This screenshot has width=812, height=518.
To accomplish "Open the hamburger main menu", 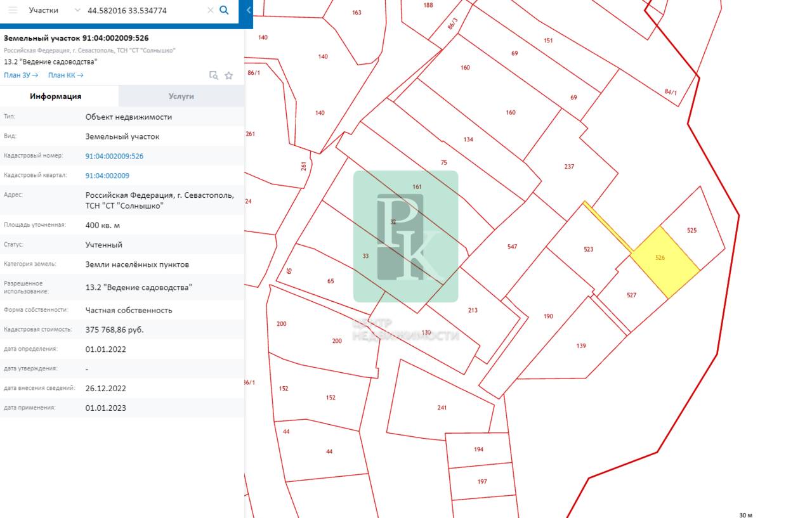I will point(13,11).
